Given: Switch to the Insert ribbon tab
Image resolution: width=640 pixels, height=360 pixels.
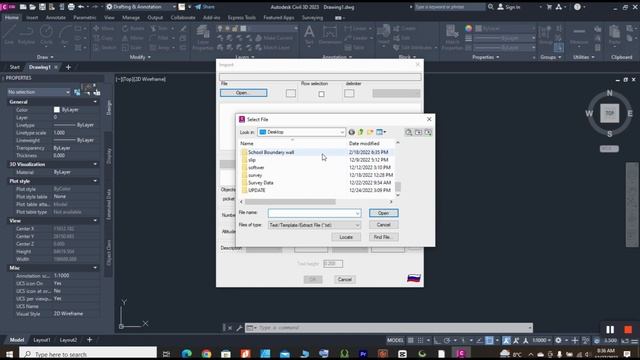Looking at the screenshot, I should coord(32,18).
